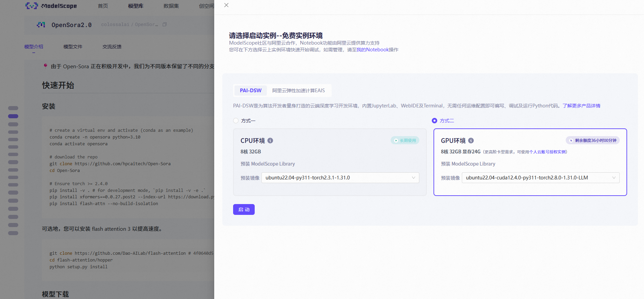The image size is (644, 299).
Task: Select the 方式一 radio button
Action: 236,121
